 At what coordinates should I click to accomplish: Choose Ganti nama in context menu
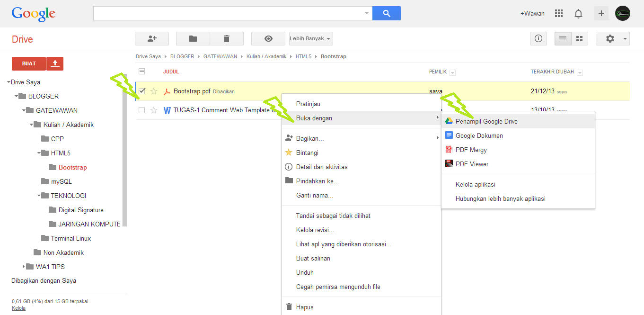[x=362, y=195]
